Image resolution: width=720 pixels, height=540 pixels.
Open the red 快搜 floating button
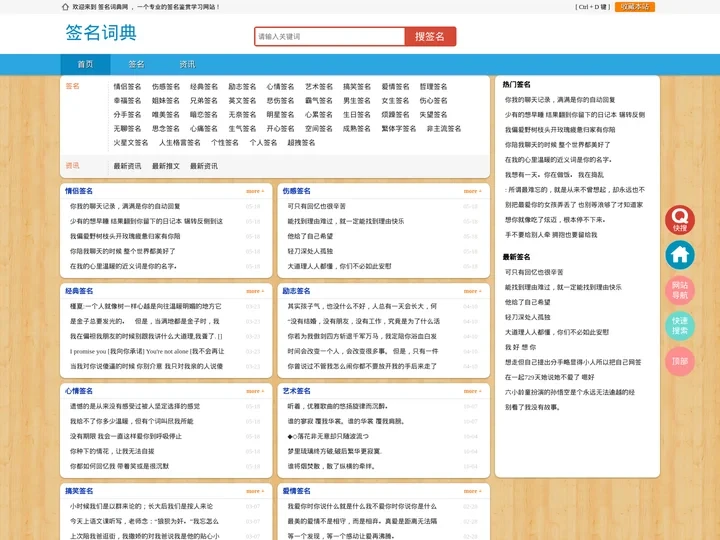pyautogui.click(x=680, y=219)
